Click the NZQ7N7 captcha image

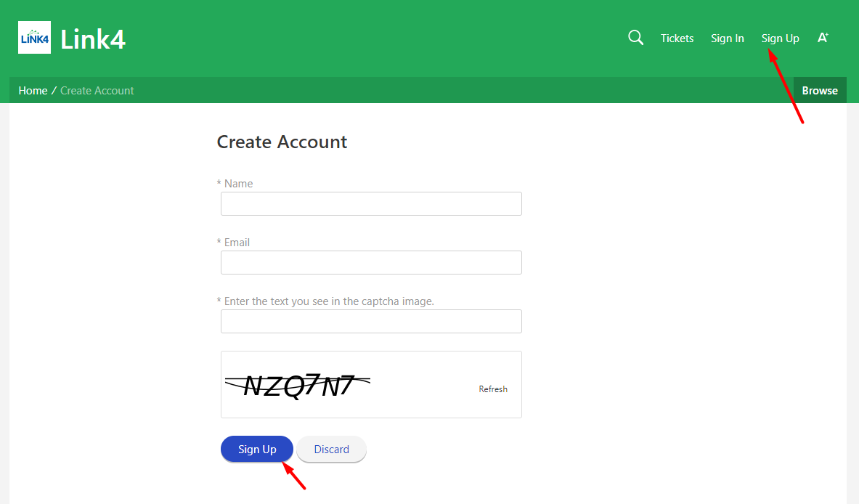(298, 386)
